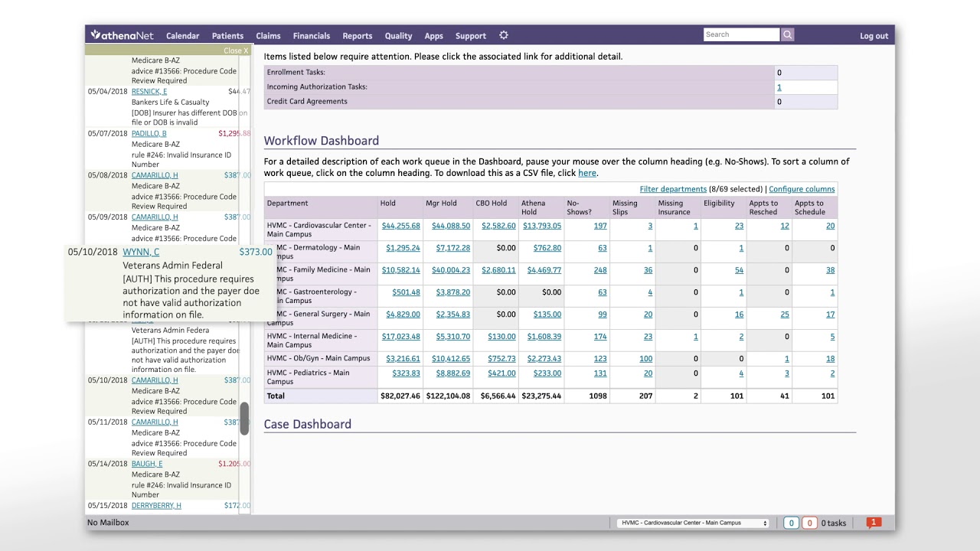Open Gastroenterology Hold $501.48
Viewport: 980px width, 551px height.
[407, 292]
